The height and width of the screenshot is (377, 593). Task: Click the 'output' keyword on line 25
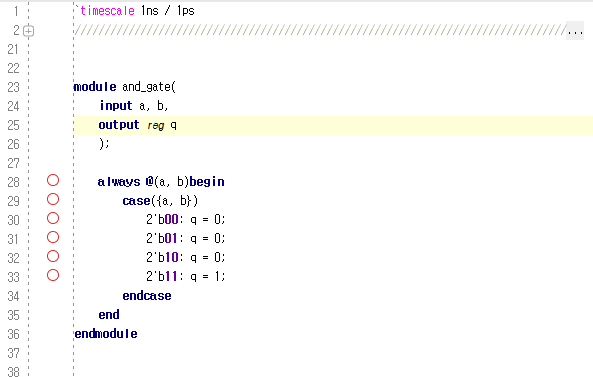(119, 124)
